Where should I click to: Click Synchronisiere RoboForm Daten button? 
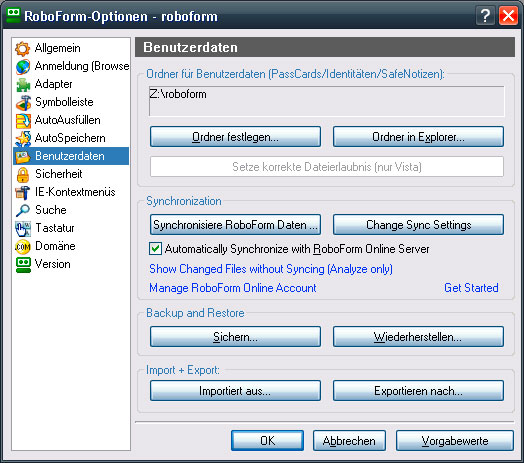click(x=235, y=225)
